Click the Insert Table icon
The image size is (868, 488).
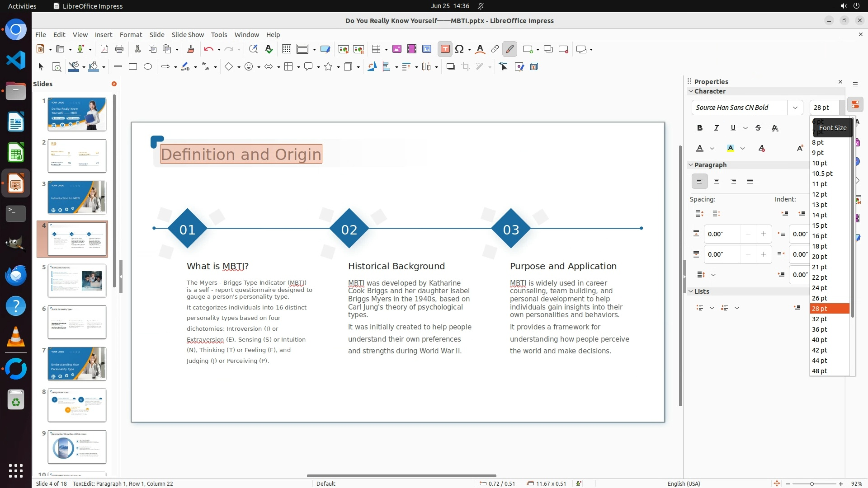click(x=376, y=49)
